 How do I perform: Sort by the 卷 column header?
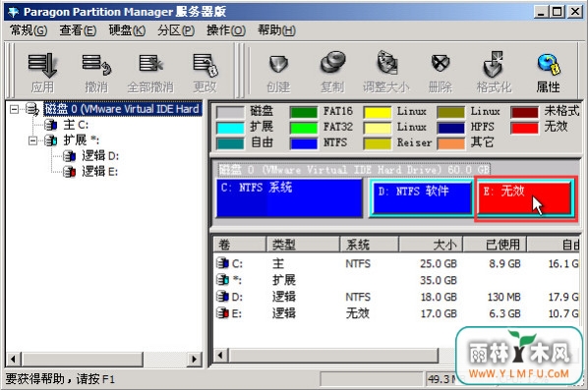[x=240, y=245]
